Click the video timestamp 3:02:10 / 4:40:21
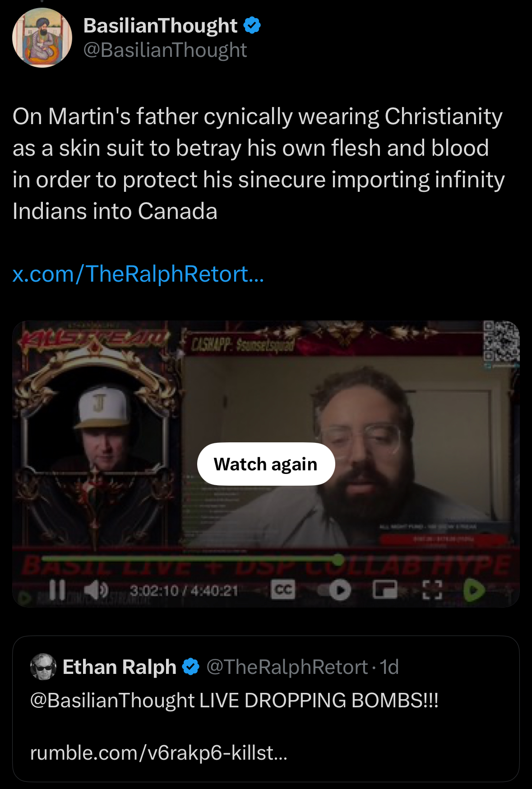This screenshot has width=532, height=789. (x=184, y=590)
